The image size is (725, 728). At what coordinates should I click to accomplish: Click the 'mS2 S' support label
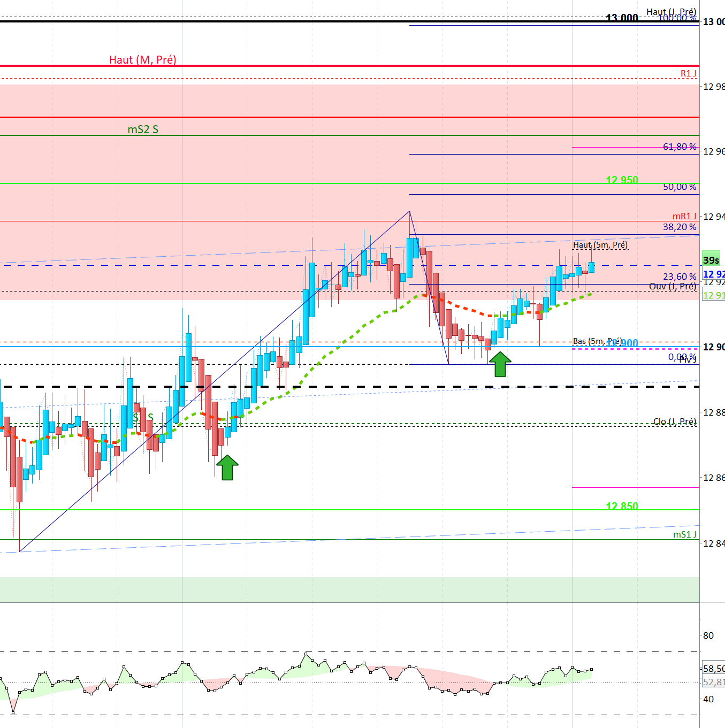coord(143,129)
